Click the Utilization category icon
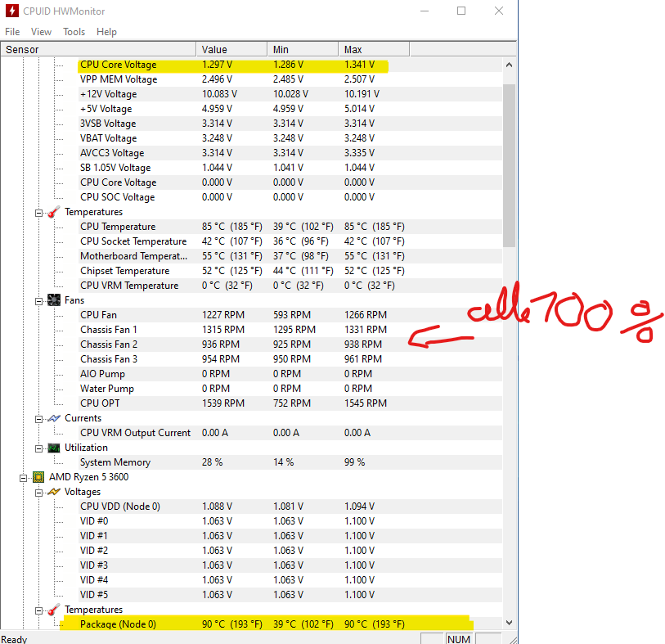665x644 pixels. 54,448
